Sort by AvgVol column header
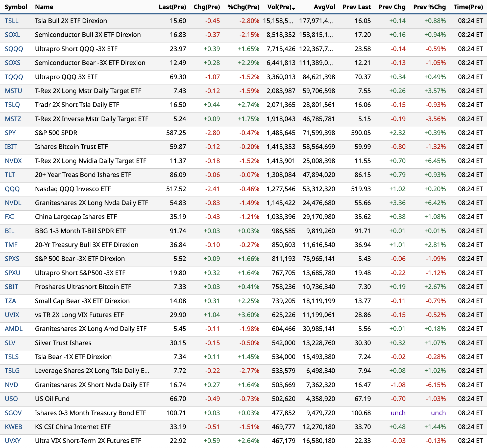487x448 pixels. (324, 7)
